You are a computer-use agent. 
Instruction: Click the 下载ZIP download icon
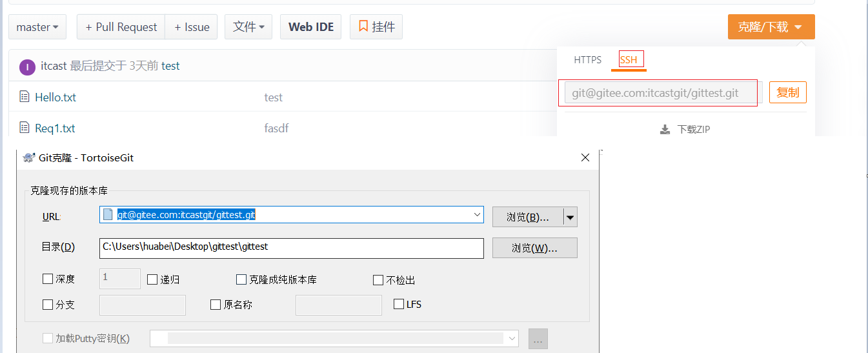point(665,130)
